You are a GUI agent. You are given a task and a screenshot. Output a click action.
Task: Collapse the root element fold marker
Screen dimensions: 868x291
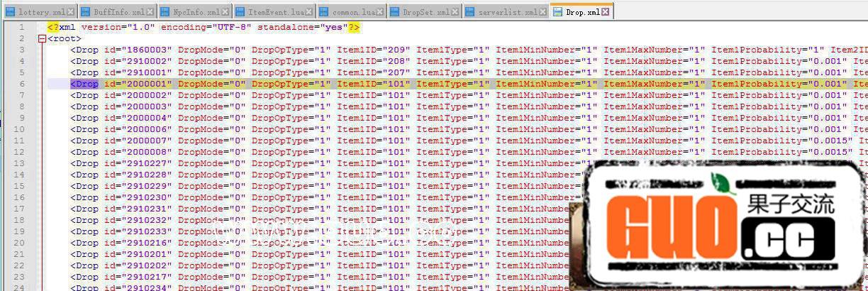point(43,38)
